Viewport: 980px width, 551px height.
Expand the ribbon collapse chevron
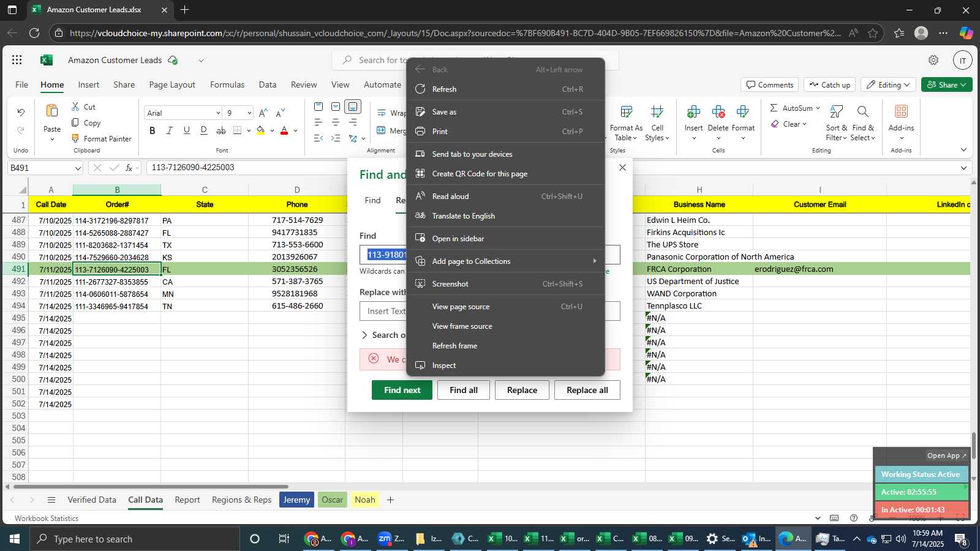point(963,149)
